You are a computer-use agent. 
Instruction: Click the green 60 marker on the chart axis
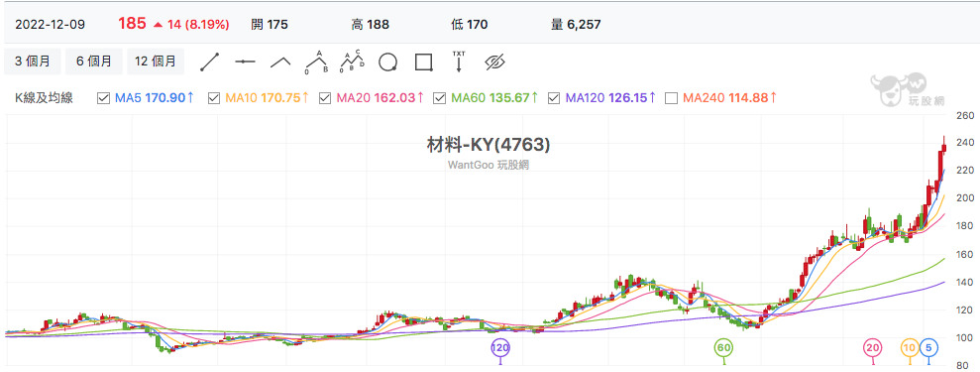click(x=723, y=347)
